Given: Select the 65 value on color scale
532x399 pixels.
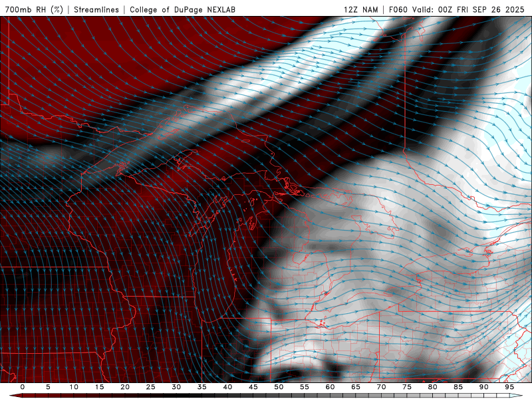Looking at the screenshot, I should [356, 387].
